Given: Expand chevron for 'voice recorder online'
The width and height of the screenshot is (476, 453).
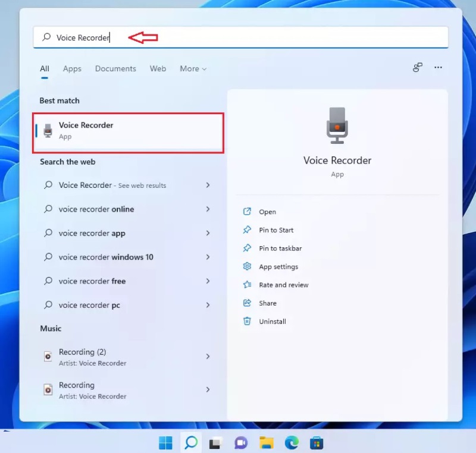Looking at the screenshot, I should click(208, 209).
